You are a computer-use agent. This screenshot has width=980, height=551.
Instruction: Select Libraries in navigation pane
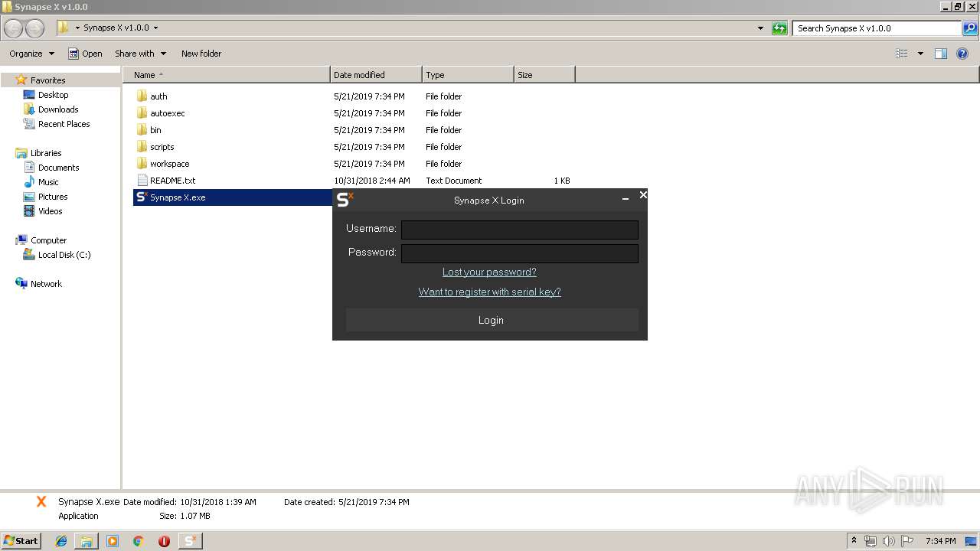46,153
